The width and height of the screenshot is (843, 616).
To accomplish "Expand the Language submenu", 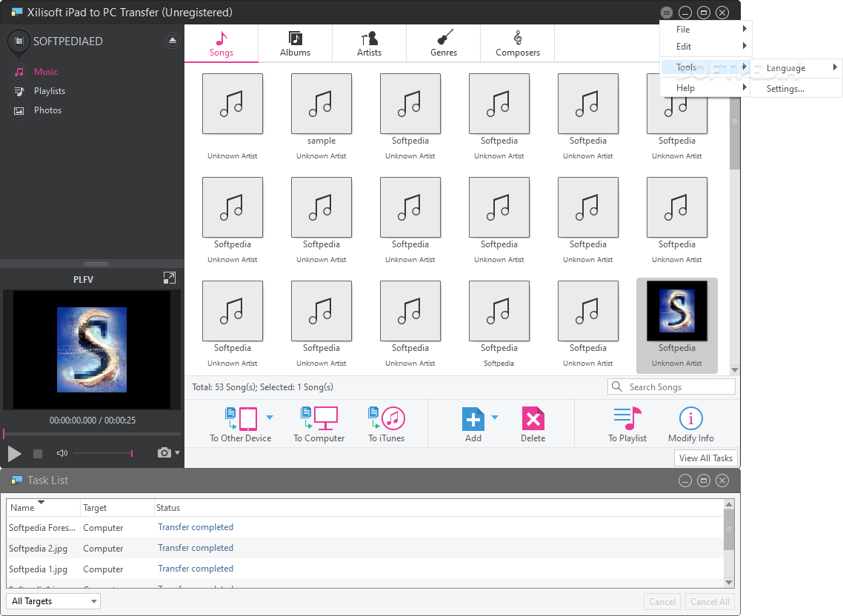I will pos(797,67).
